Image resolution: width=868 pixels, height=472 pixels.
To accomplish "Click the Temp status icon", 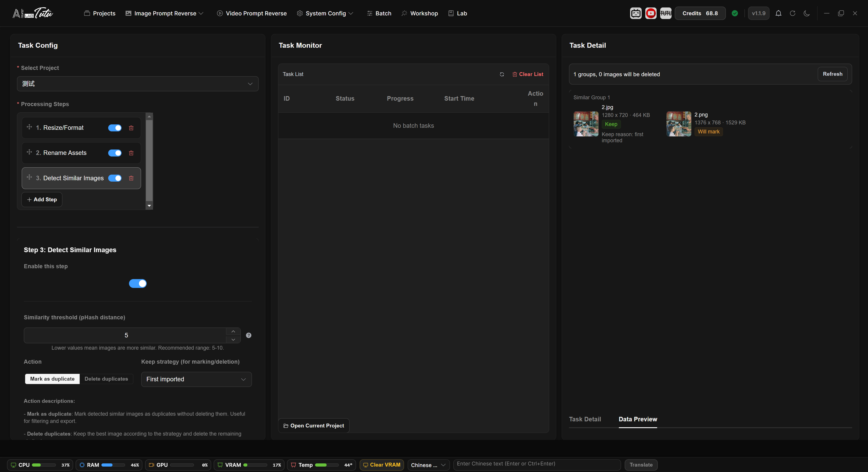I will point(293,465).
